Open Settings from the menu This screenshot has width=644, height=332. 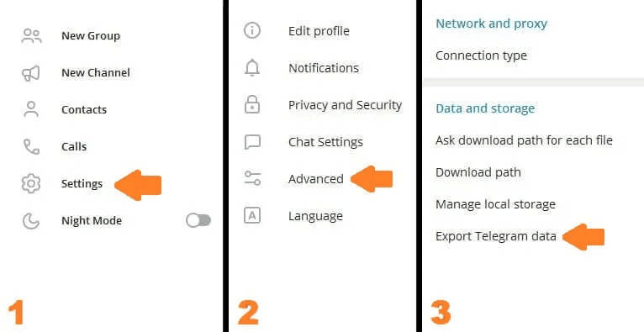(x=82, y=183)
